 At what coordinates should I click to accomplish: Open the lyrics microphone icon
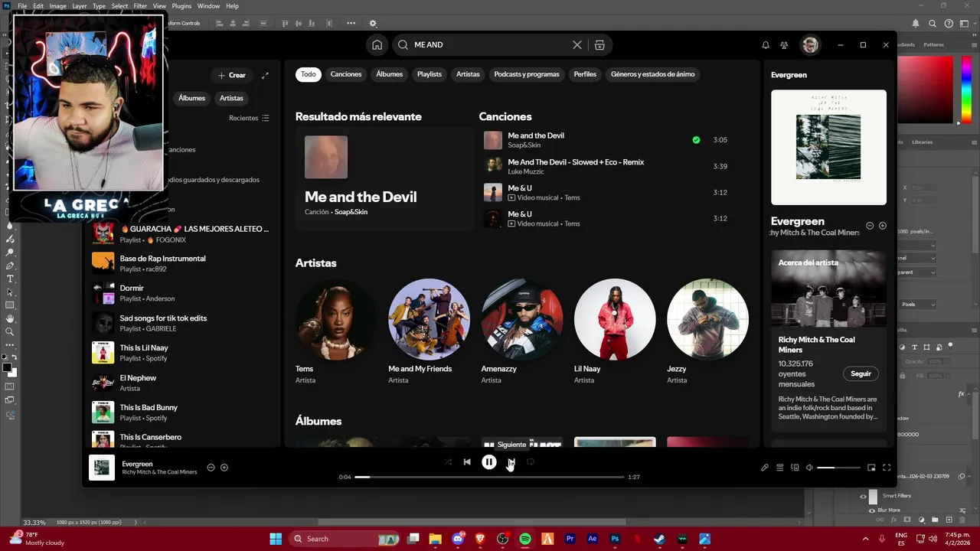pos(764,468)
